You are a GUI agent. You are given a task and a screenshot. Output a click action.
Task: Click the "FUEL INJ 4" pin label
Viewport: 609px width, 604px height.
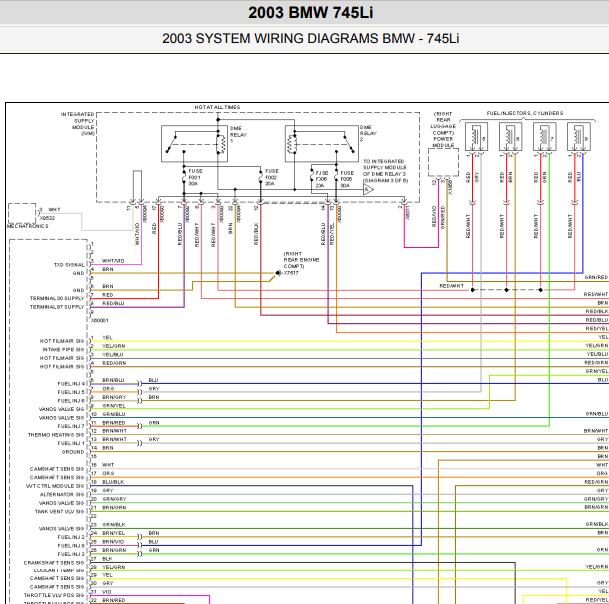click(x=71, y=384)
